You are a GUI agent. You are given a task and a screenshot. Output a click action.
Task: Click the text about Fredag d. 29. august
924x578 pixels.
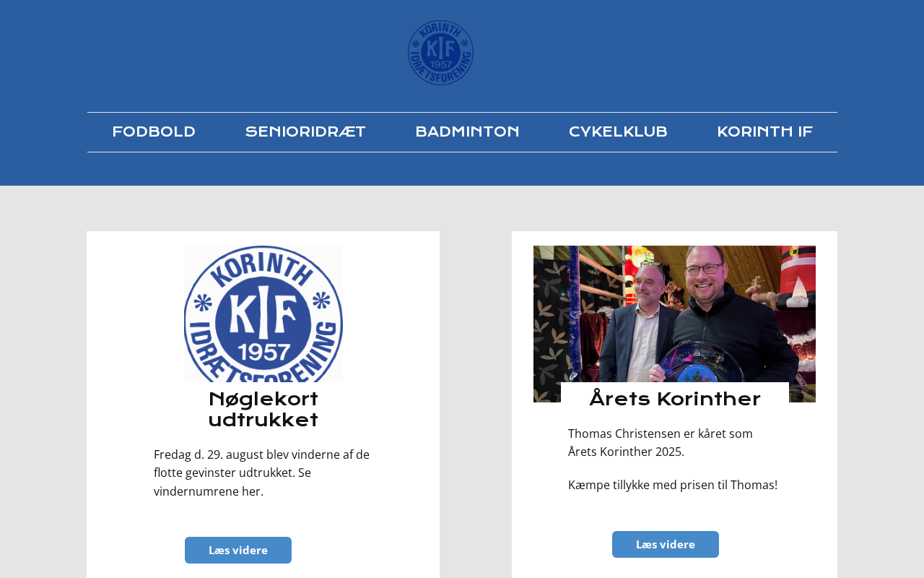click(x=262, y=473)
